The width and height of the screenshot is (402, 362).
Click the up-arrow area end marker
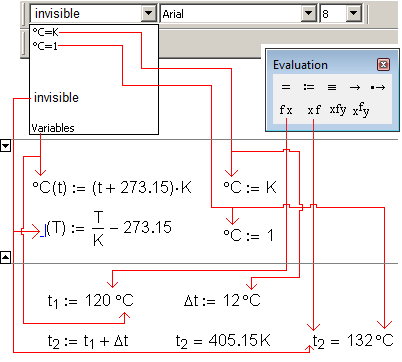coord(6,257)
